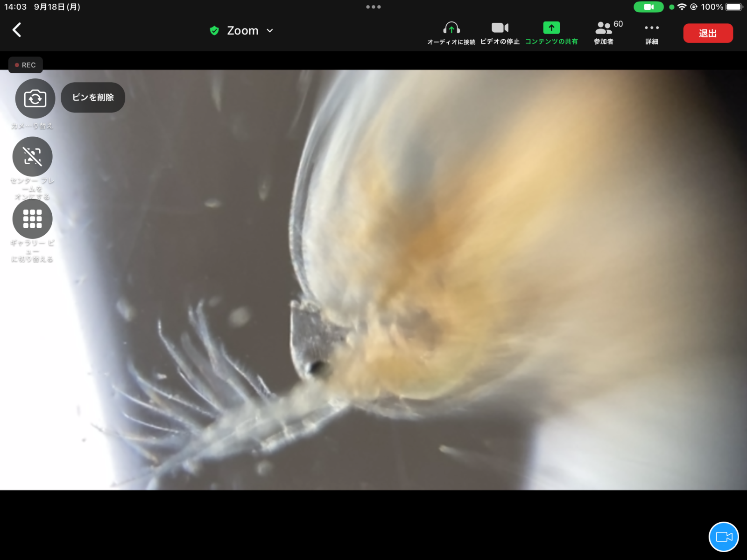This screenshot has height=560, width=747.
Task: Open the participants list
Action: point(604,33)
